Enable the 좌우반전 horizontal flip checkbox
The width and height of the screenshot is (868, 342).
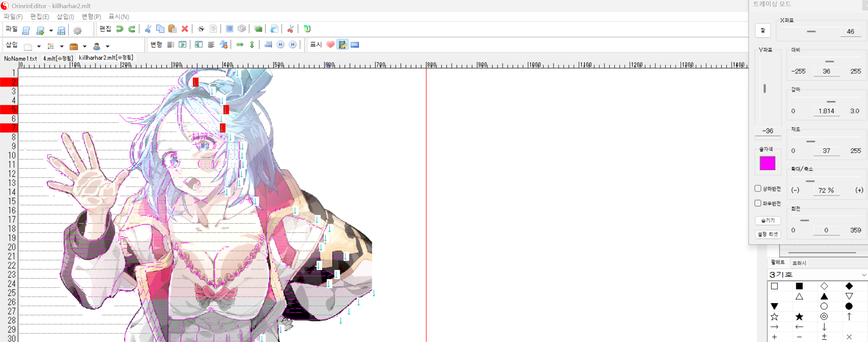click(x=758, y=203)
